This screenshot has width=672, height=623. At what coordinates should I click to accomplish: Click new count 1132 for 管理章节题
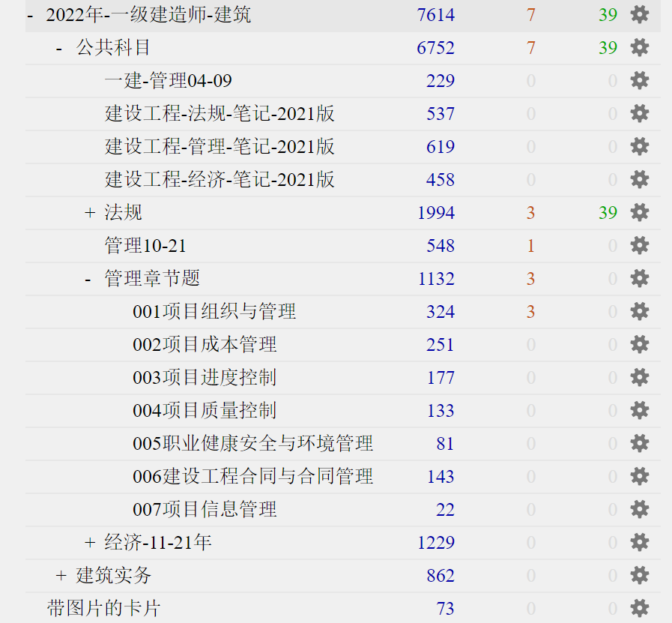(436, 279)
